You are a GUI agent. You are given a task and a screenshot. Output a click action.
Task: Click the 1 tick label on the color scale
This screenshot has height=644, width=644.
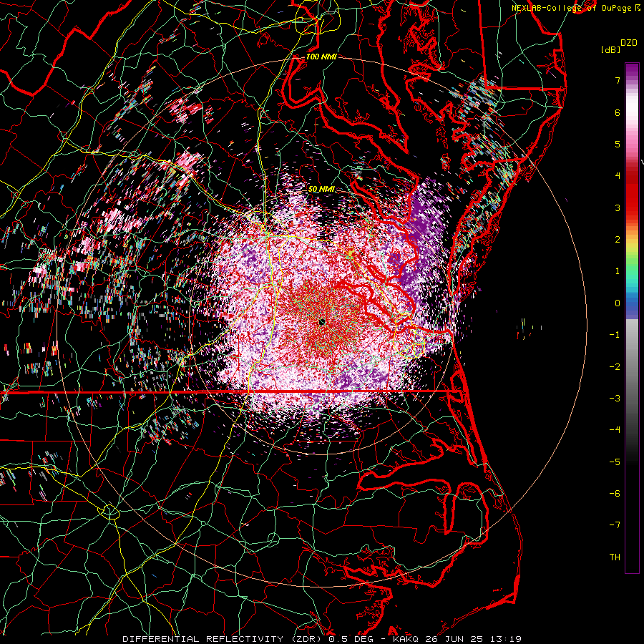[x=618, y=271]
